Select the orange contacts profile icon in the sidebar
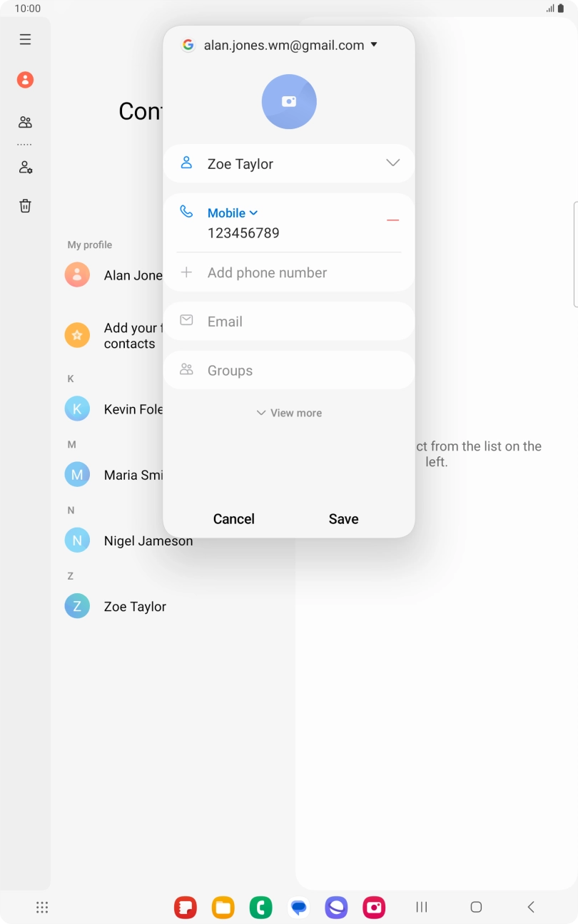Viewport: 578px width, 924px height. [25, 80]
